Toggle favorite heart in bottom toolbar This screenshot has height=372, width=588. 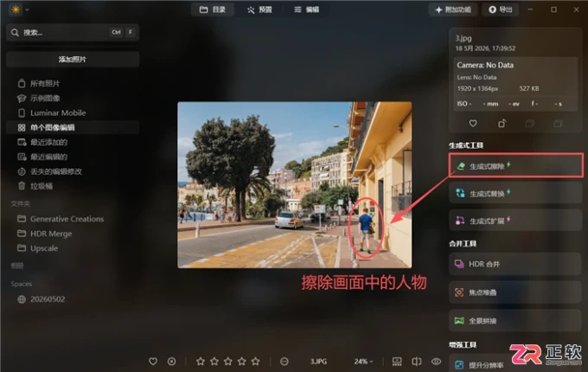(x=153, y=362)
